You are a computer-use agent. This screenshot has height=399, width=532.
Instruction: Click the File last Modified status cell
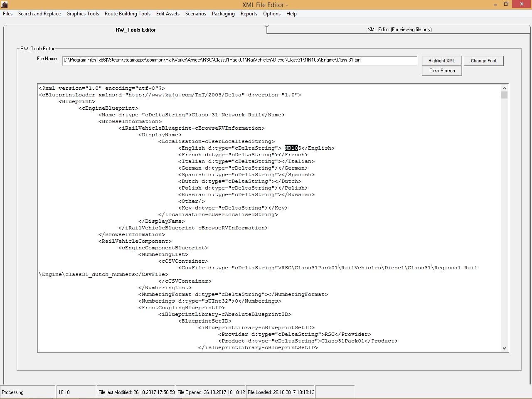[136, 392]
